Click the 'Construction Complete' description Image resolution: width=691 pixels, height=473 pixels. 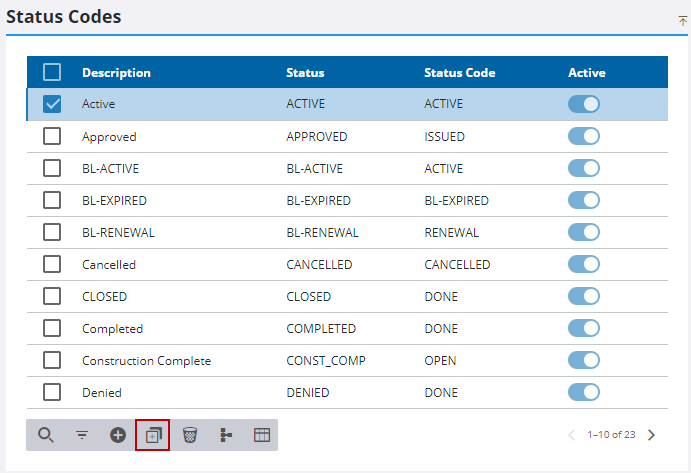tap(146, 361)
